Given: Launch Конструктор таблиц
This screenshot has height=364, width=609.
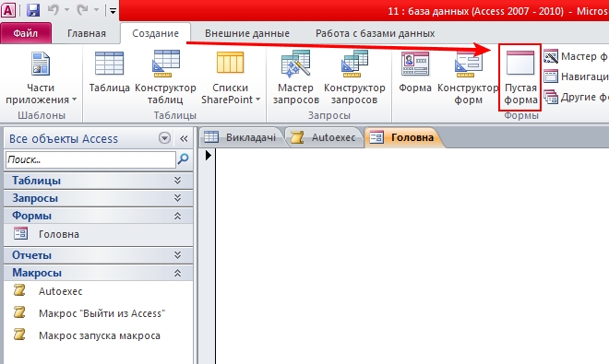Looking at the screenshot, I should 165,78.
